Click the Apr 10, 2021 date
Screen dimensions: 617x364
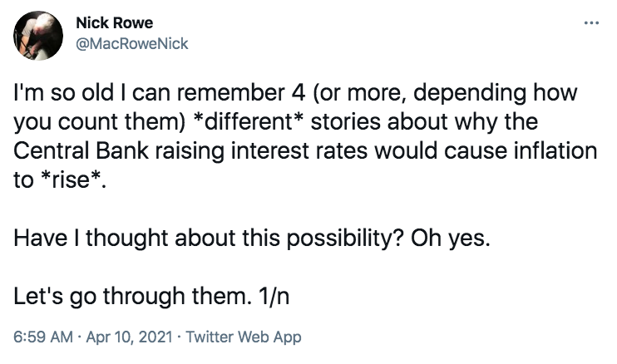129,337
